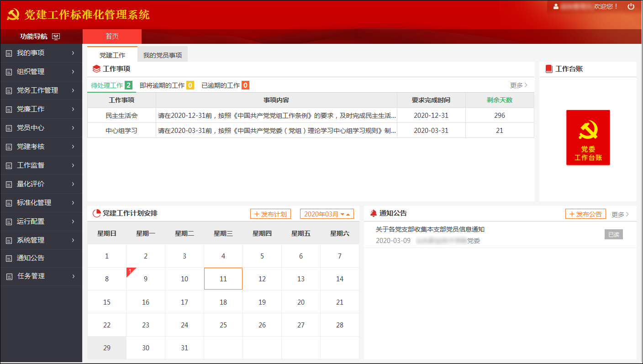Expand 系统管理 chevron arrow
This screenshot has width=643, height=364.
tap(73, 240)
